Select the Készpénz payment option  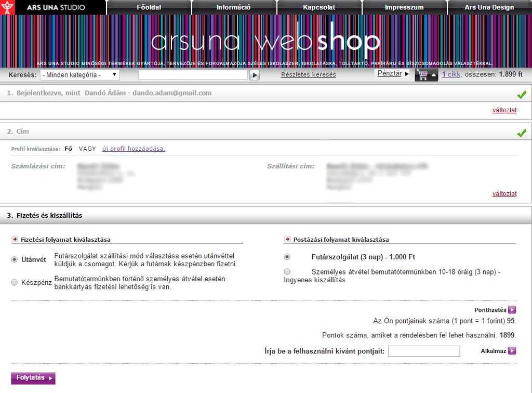(x=15, y=282)
